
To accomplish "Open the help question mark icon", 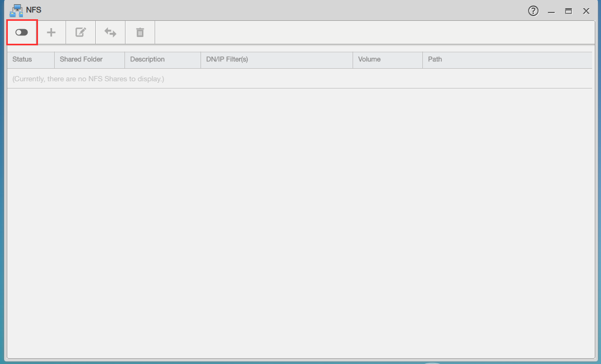I will pos(533,11).
